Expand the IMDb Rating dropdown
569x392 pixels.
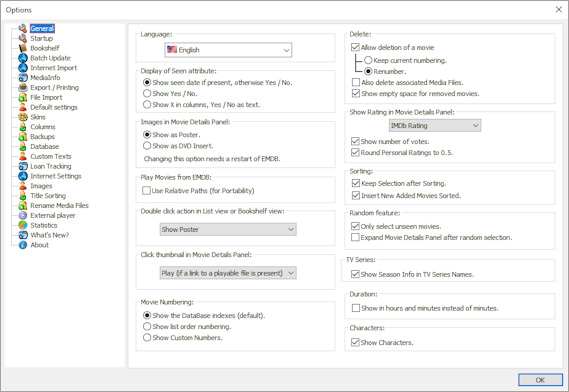pyautogui.click(x=435, y=126)
